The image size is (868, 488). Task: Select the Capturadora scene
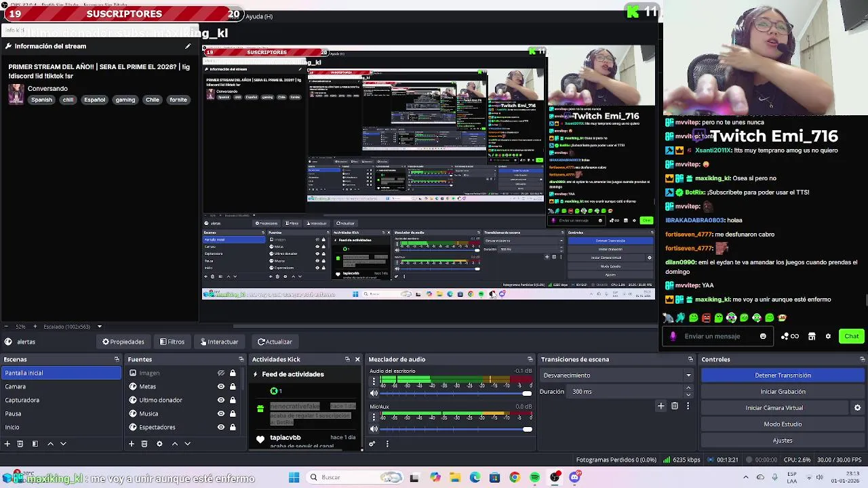(61, 400)
